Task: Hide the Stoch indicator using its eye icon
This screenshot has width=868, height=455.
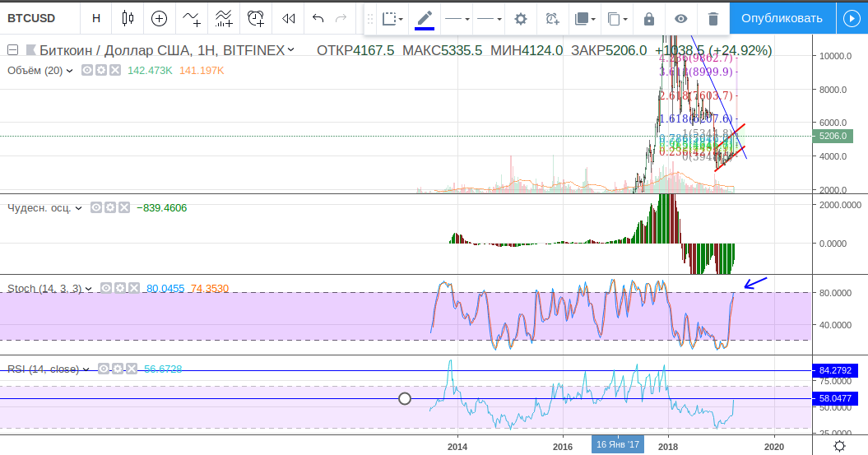Action: (x=106, y=288)
